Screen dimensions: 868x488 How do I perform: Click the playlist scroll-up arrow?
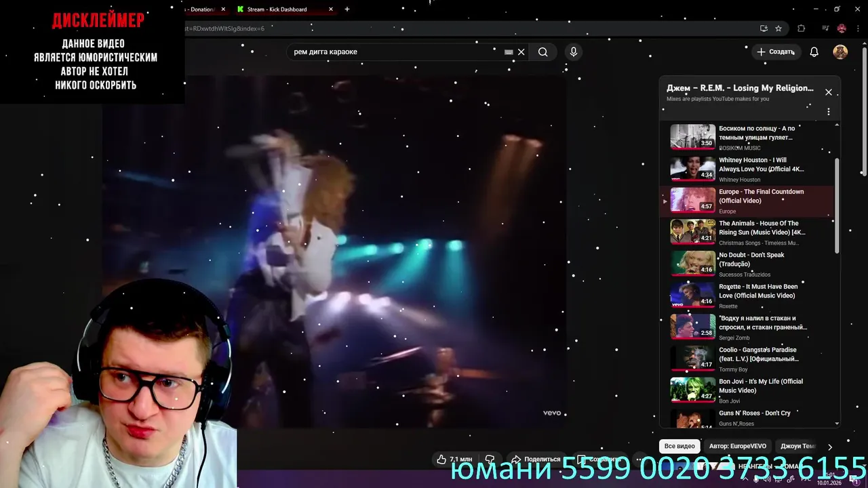tap(836, 125)
